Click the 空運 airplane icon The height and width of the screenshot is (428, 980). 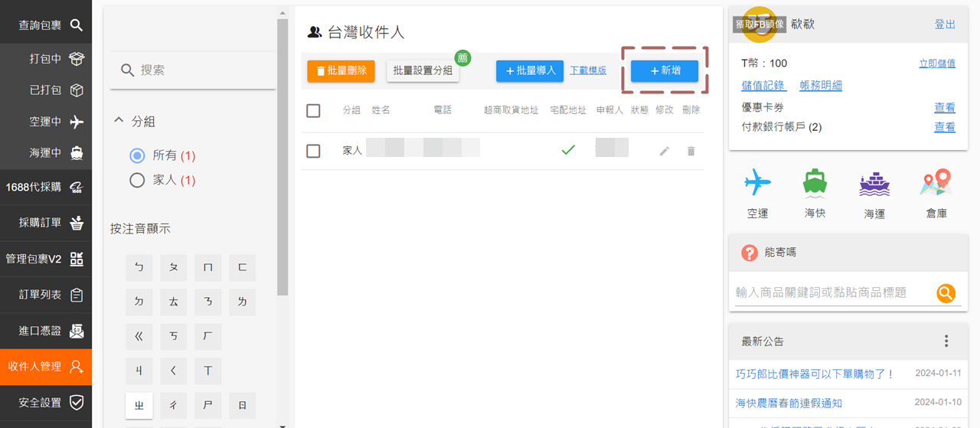[757, 184]
